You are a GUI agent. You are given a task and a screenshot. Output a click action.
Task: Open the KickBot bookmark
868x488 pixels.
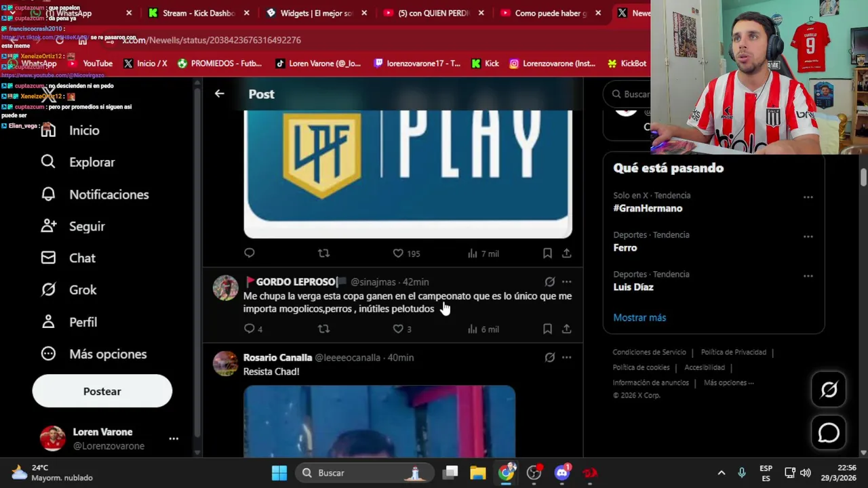point(627,63)
